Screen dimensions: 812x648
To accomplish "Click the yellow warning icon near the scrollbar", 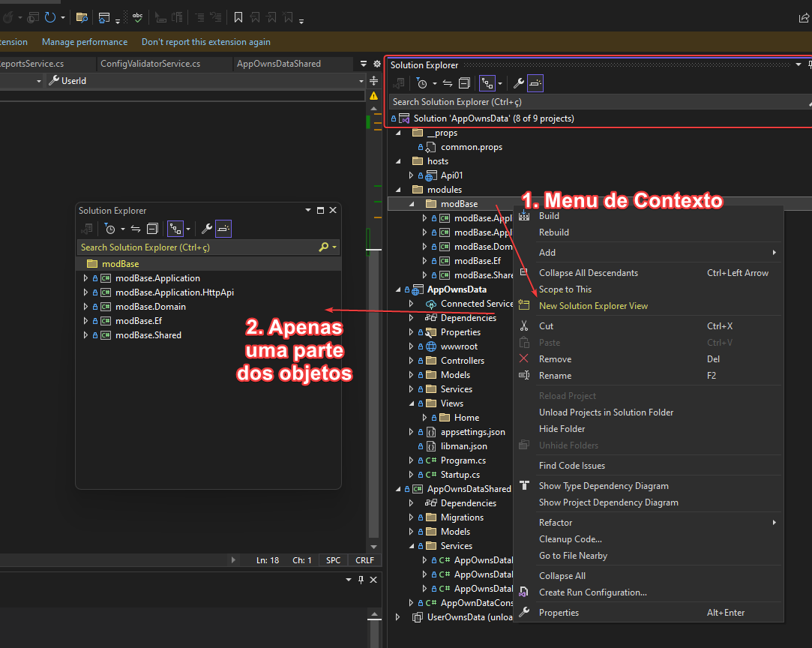I will pyautogui.click(x=373, y=96).
